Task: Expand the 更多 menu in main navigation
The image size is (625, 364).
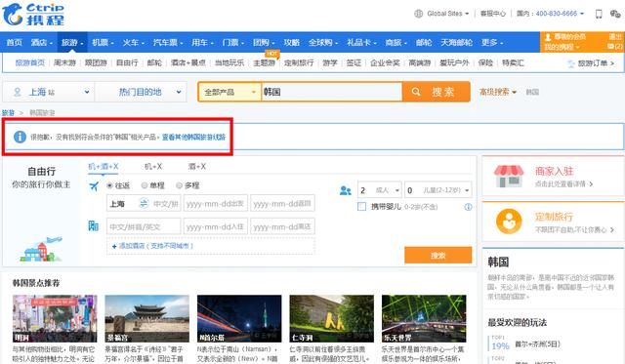Action: [x=492, y=42]
